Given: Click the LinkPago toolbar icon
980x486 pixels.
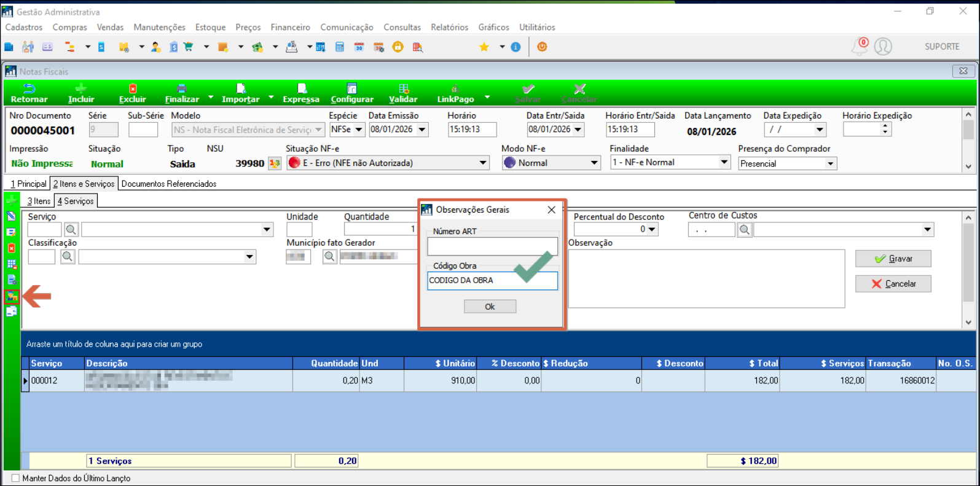Looking at the screenshot, I should (455, 89).
